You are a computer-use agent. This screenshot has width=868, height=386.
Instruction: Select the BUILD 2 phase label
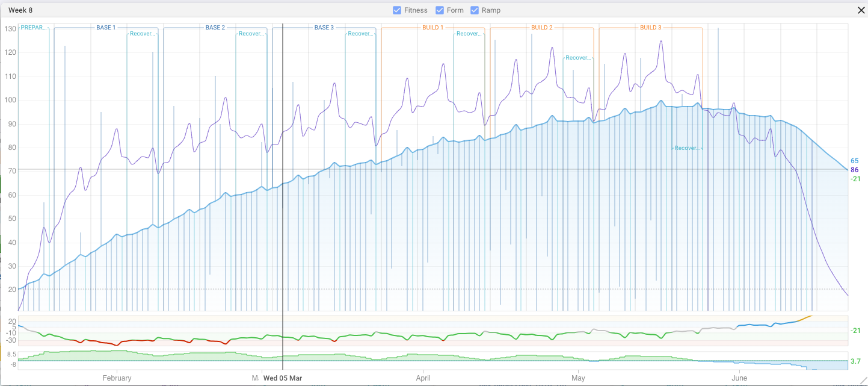542,28
